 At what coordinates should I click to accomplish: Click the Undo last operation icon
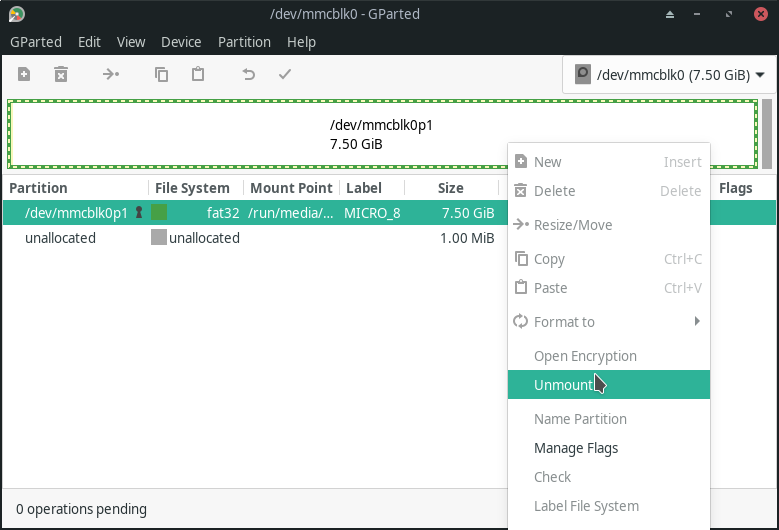click(x=248, y=75)
